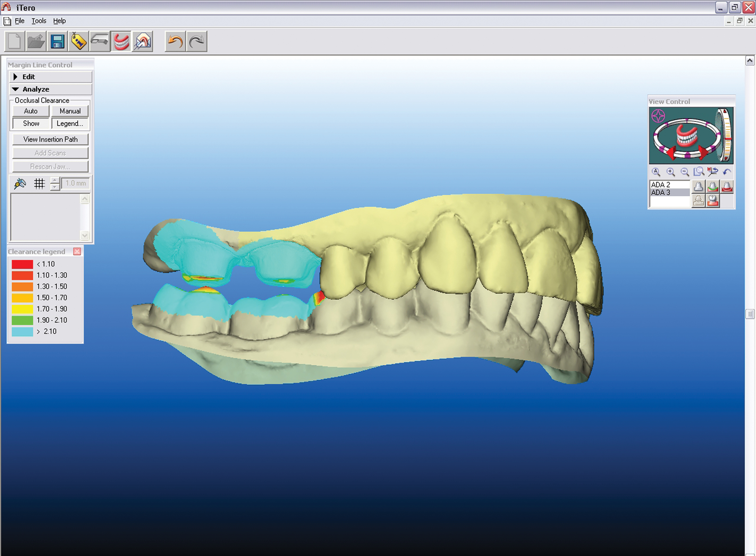Click the zoom out magnifier icon
This screenshot has width=756, height=556.
685,172
